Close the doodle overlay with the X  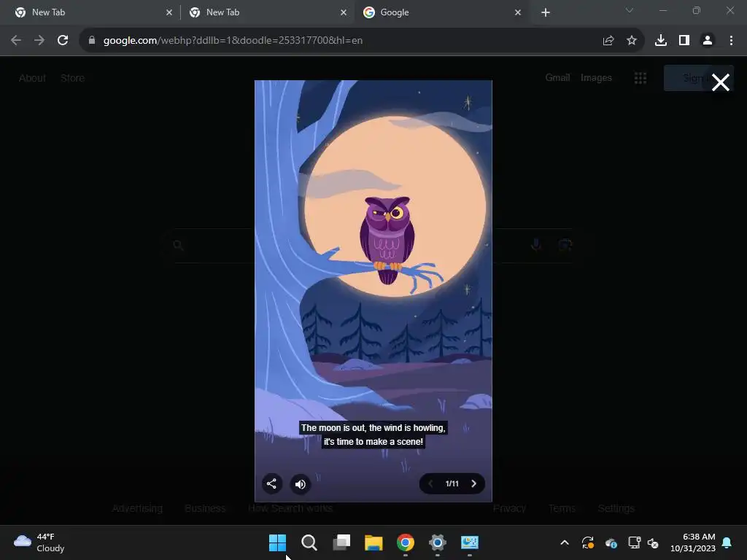pos(720,82)
